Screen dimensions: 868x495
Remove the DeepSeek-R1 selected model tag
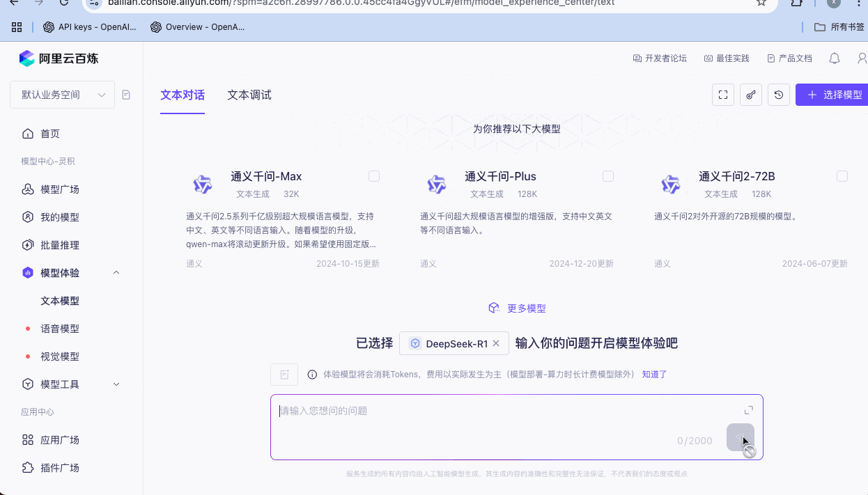496,343
